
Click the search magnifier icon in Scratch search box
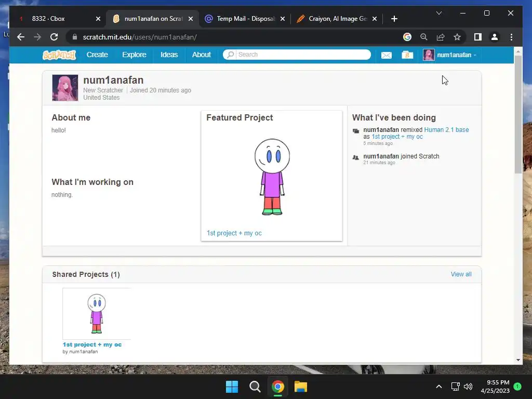[x=230, y=55]
